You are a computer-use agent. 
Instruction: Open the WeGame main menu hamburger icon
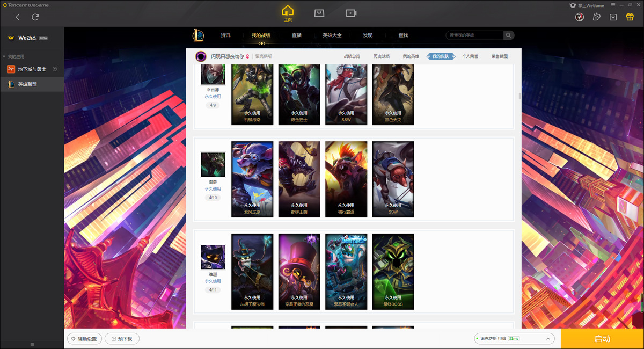click(613, 5)
